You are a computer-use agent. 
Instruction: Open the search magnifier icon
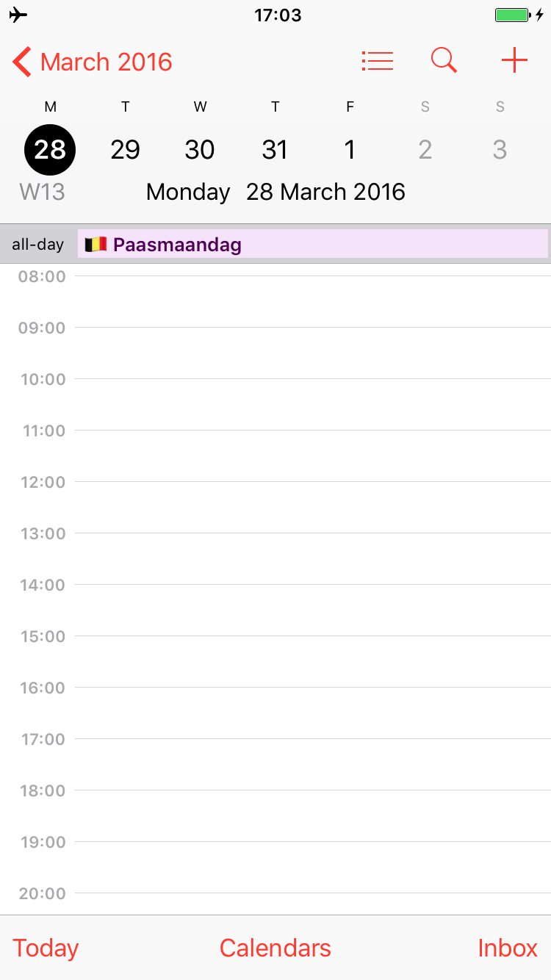[x=444, y=61]
